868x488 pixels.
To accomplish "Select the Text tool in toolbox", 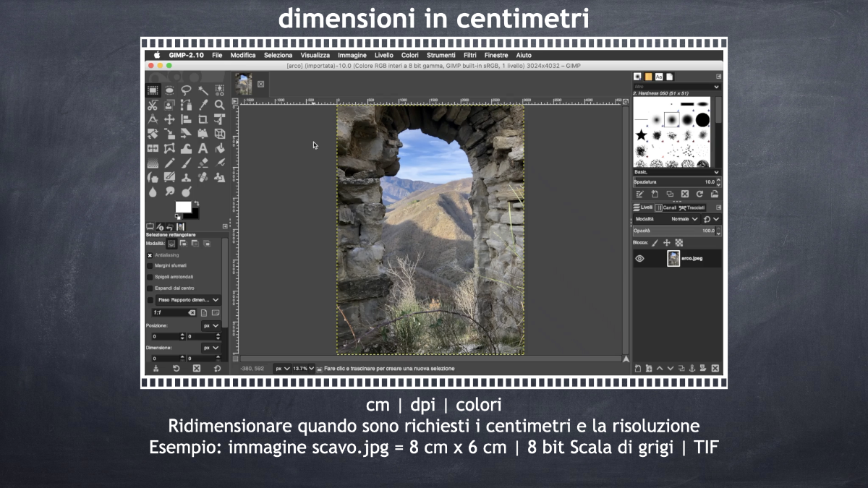I will click(203, 148).
